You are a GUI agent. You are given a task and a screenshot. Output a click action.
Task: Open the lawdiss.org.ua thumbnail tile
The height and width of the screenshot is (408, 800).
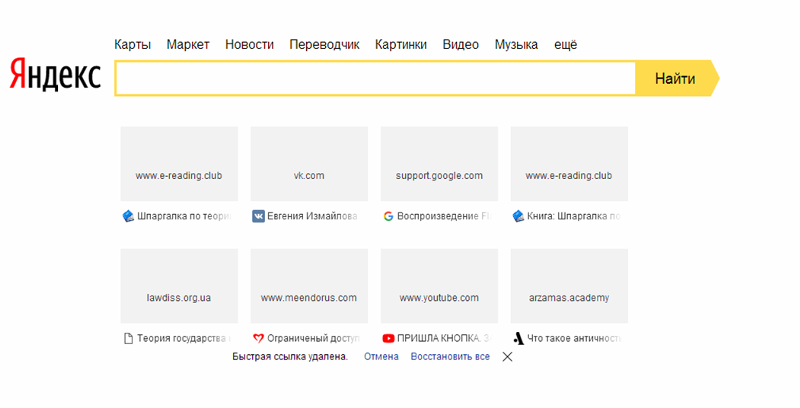click(179, 286)
